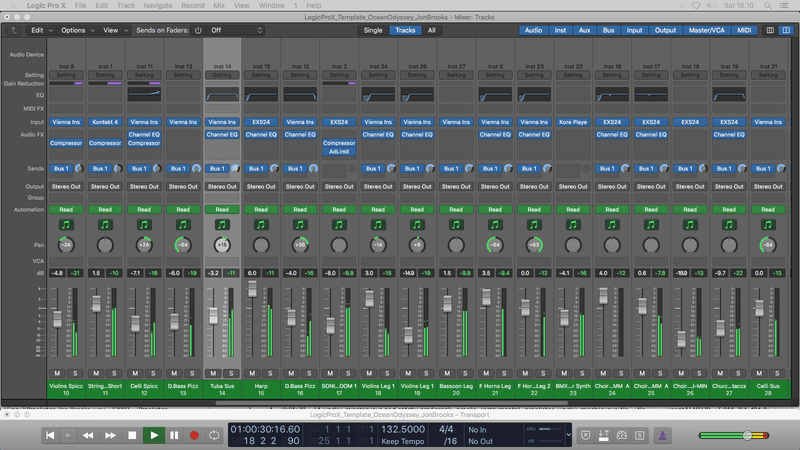Switch to narrow channel strips view icon
The width and height of the screenshot is (800, 450).
coord(770,30)
